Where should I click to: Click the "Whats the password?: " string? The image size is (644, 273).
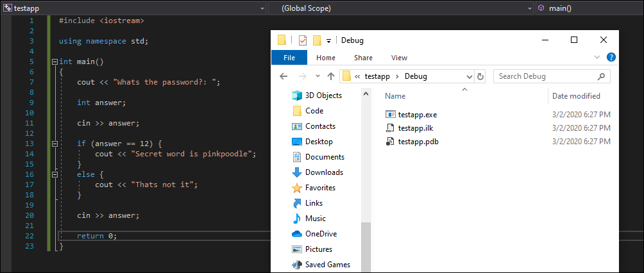coord(166,82)
